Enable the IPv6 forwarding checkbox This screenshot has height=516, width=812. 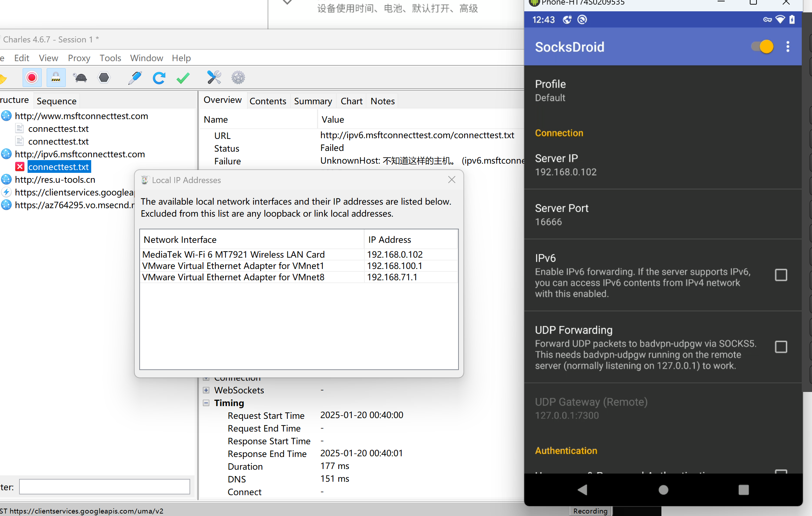(x=781, y=275)
